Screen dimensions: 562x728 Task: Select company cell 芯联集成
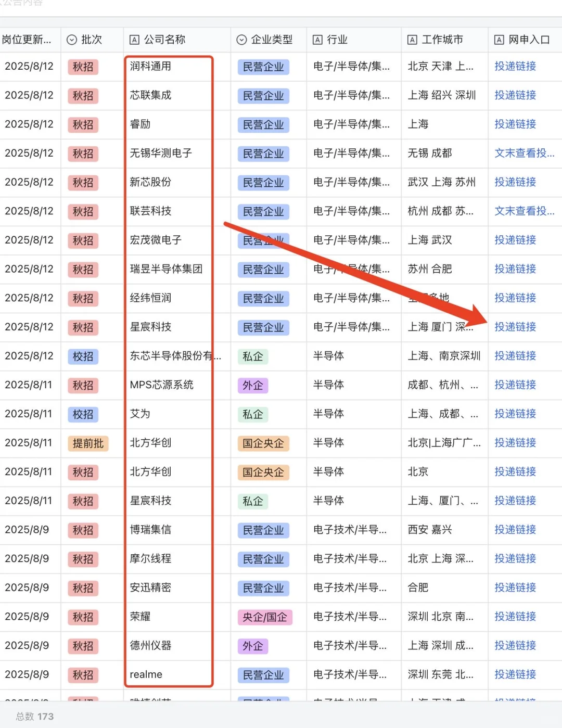click(x=177, y=95)
